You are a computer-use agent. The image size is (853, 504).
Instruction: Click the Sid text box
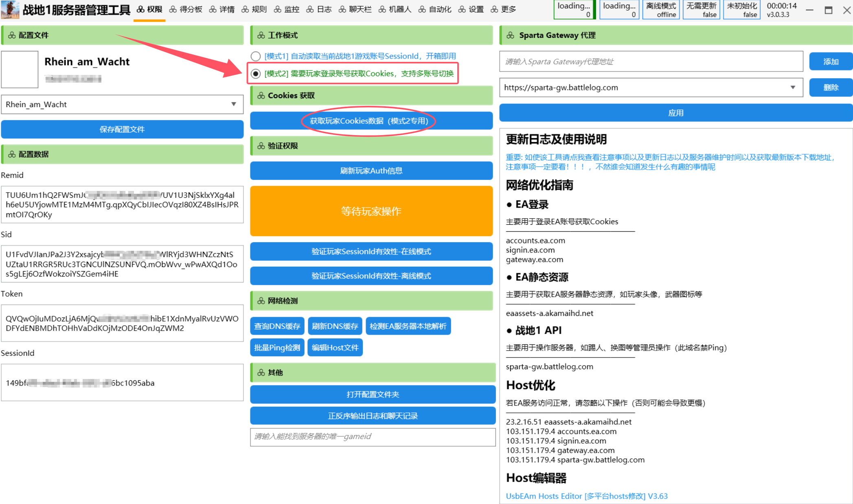pos(122,264)
